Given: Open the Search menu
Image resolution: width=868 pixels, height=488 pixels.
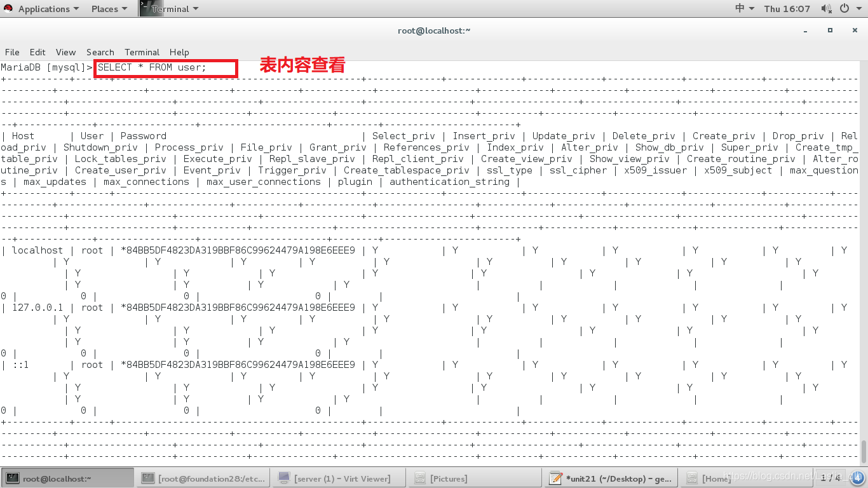Looking at the screenshot, I should pyautogui.click(x=100, y=52).
